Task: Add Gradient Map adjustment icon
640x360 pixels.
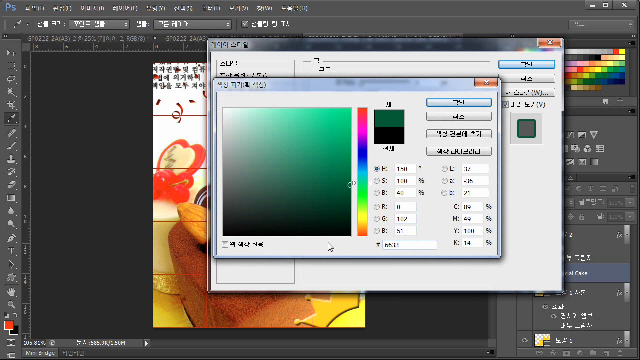Action: pyautogui.click(x=595, y=162)
